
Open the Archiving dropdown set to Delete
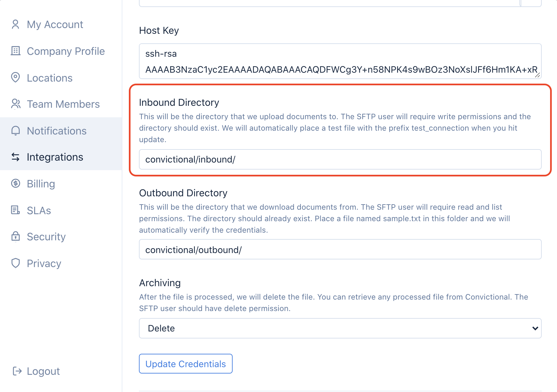340,328
